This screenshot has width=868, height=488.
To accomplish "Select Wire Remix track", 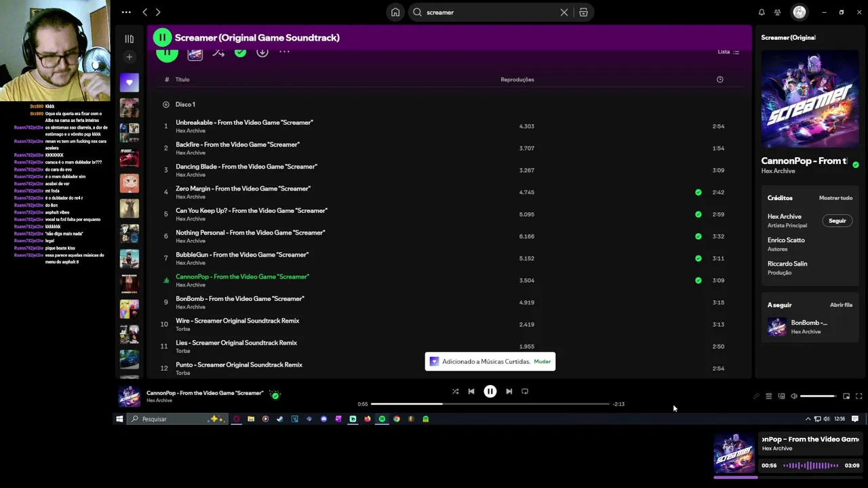I will pyautogui.click(x=448, y=324).
